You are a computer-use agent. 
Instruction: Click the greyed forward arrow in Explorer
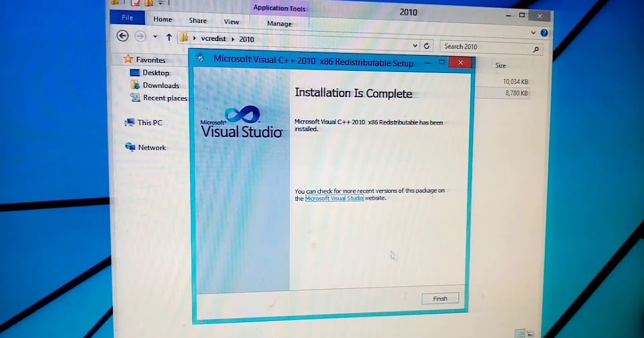tap(140, 36)
